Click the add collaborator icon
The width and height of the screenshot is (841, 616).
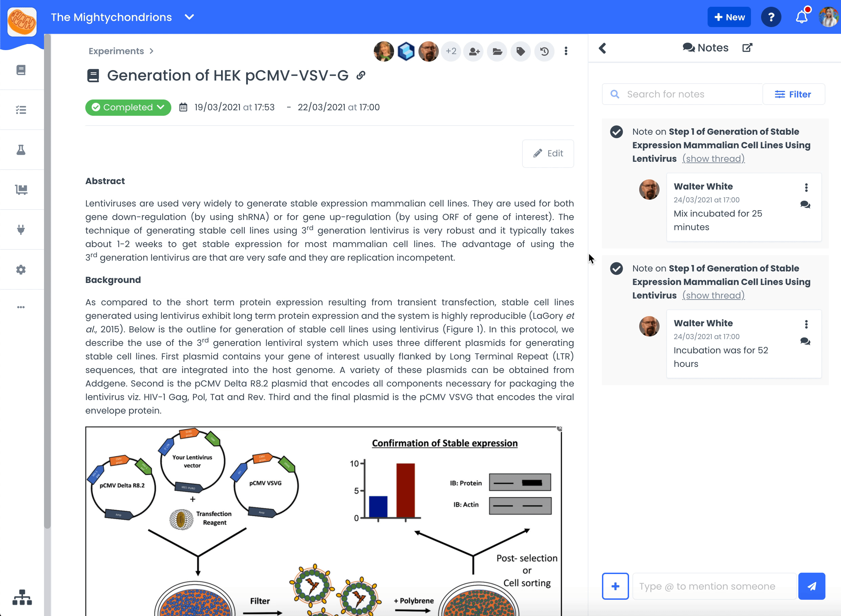tap(474, 51)
